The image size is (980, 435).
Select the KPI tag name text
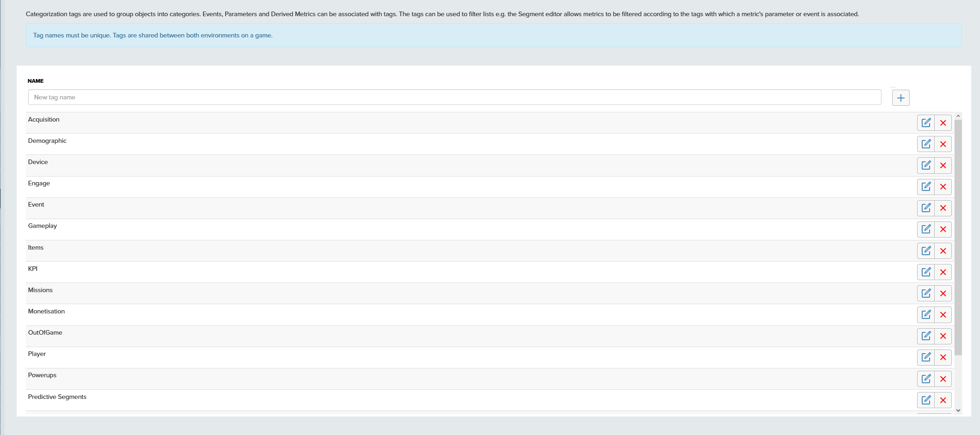33,269
